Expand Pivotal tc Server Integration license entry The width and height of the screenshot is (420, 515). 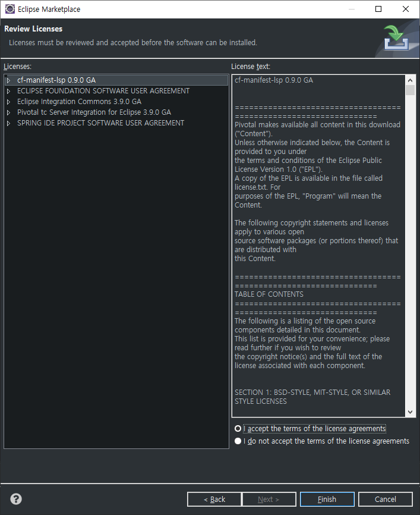click(8, 112)
